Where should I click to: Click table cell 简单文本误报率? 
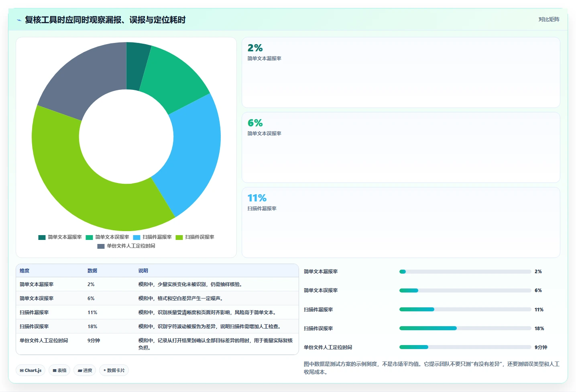(x=37, y=299)
